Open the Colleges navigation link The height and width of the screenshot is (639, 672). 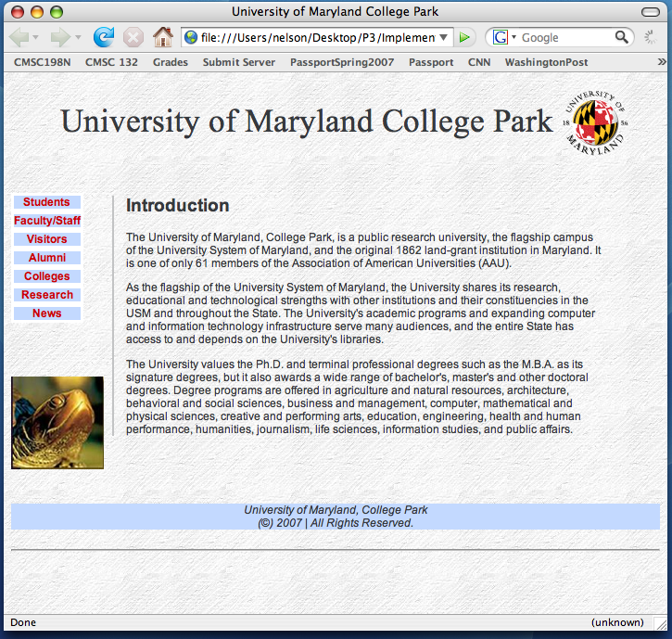tap(46, 276)
